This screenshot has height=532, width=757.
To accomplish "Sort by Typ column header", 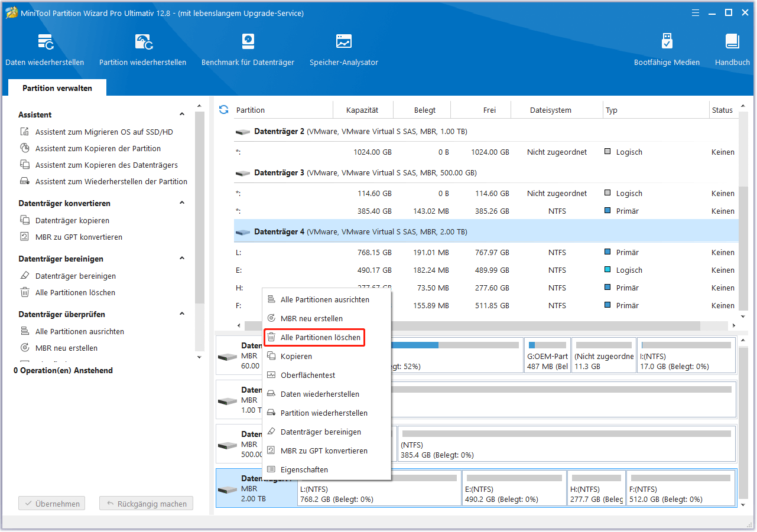I will (656, 110).
